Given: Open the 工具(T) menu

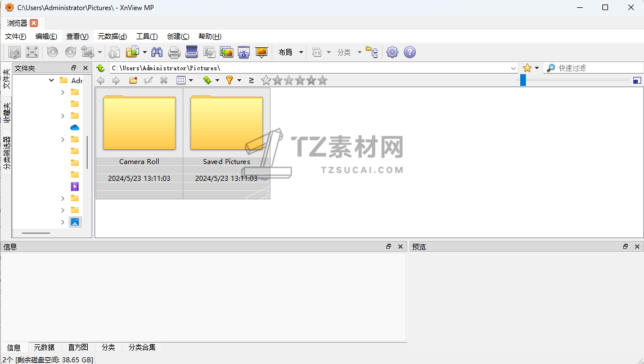Looking at the screenshot, I should (x=147, y=37).
